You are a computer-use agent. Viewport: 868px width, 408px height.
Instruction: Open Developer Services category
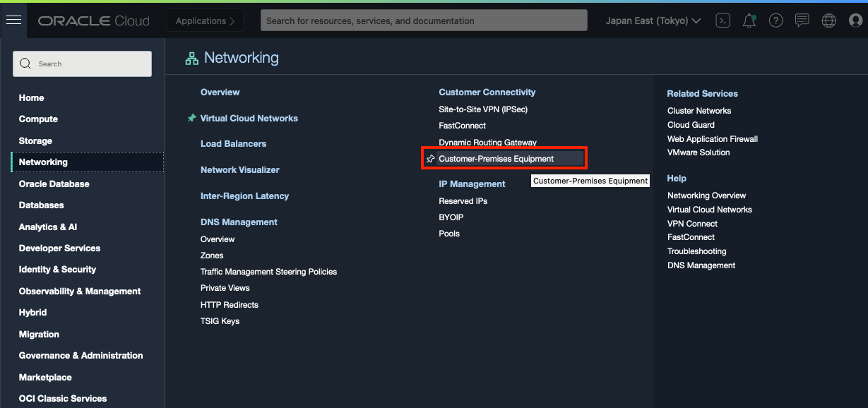[60, 248]
